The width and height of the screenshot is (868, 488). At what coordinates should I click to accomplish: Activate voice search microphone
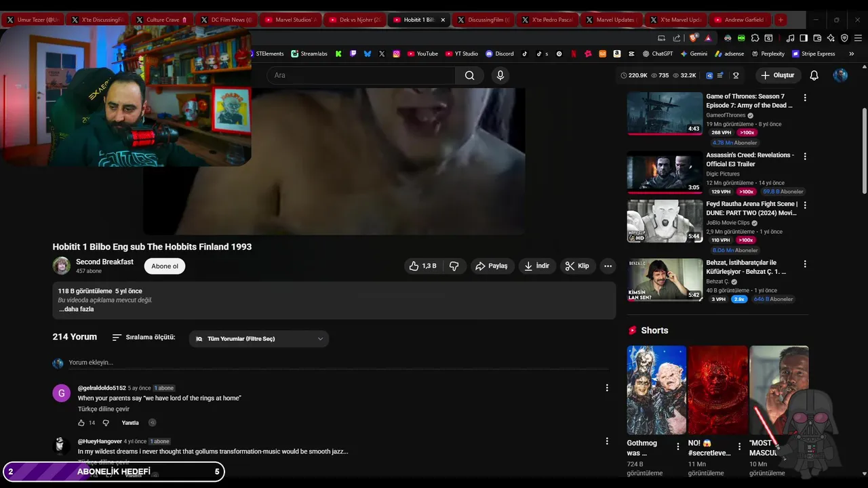click(500, 75)
